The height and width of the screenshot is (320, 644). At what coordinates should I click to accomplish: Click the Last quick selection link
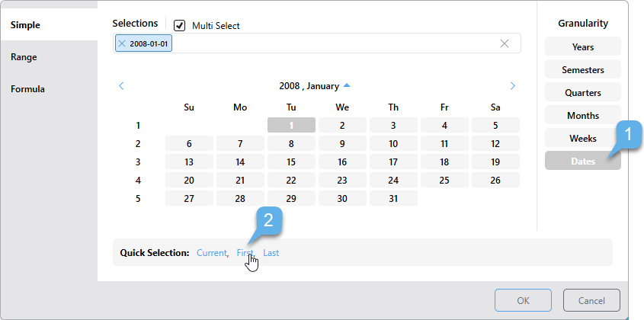pos(271,253)
